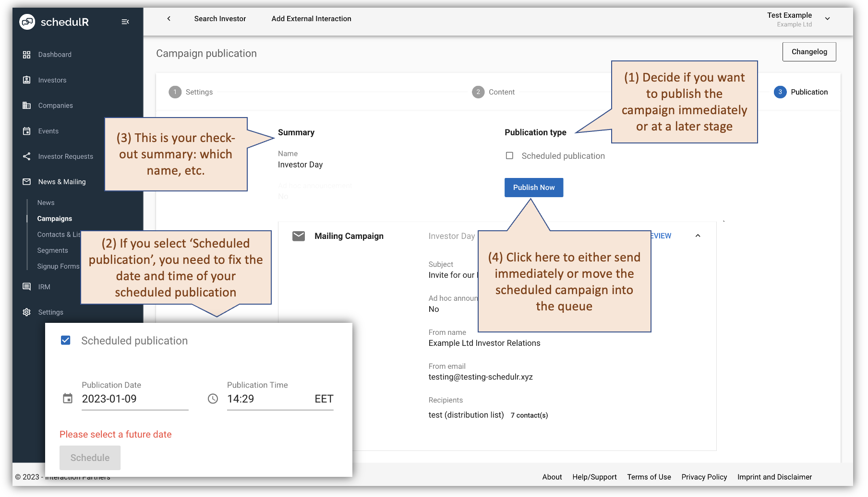Image resolution: width=868 pixels, height=497 pixels.
Task: Open Events calendar icon in sidebar
Action: (27, 131)
